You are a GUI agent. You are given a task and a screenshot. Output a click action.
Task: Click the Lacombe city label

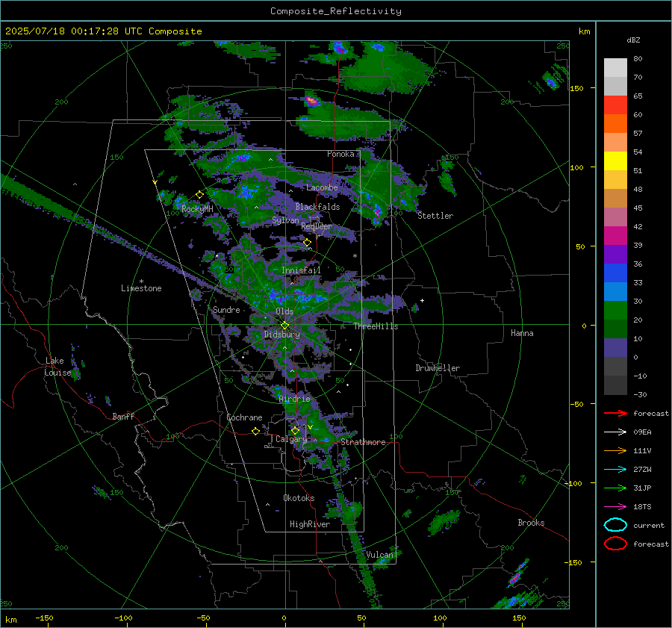click(x=322, y=187)
